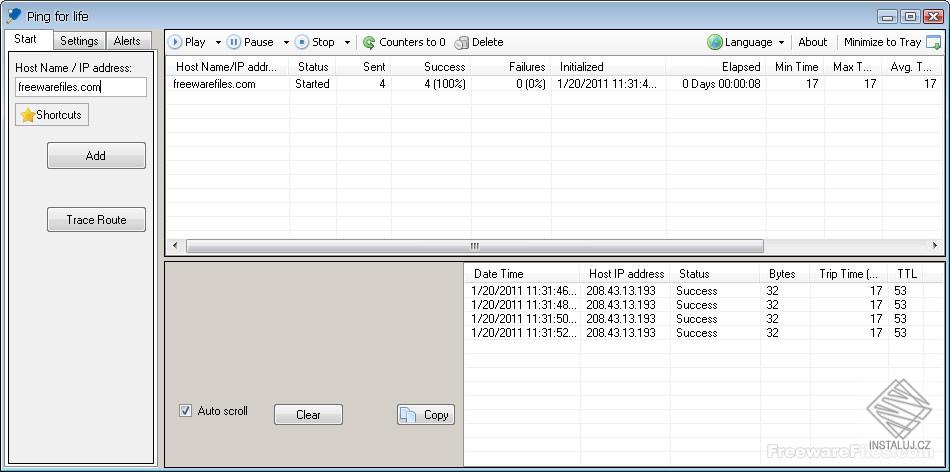Select the freewarefiles.com host row
Viewport: 950px width, 472px height.
click(x=554, y=84)
